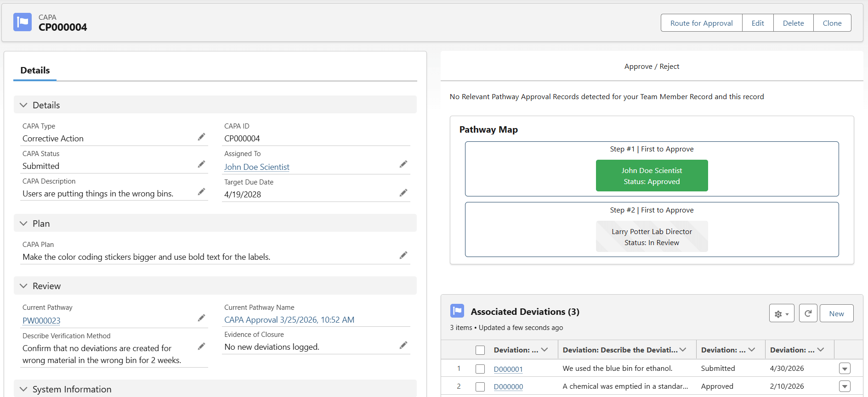Open row actions menu for D000000

(x=845, y=386)
